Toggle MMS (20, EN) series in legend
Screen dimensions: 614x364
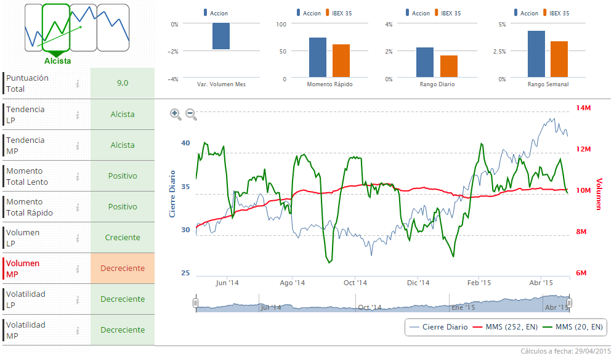tap(572, 327)
